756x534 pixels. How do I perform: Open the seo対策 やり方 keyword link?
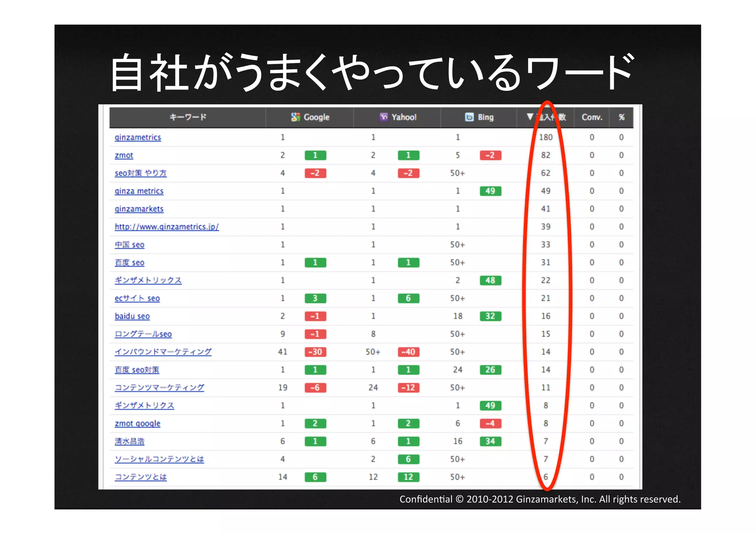pyautogui.click(x=141, y=173)
